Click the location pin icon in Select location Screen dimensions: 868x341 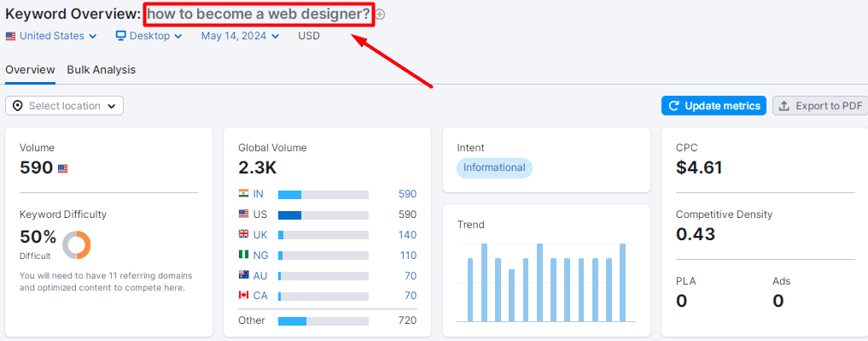[18, 106]
